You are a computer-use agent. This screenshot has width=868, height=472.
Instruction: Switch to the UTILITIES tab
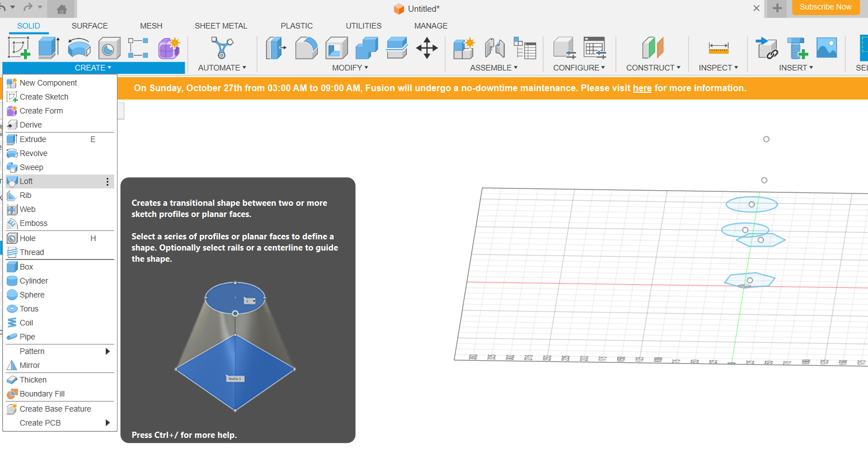coord(364,26)
